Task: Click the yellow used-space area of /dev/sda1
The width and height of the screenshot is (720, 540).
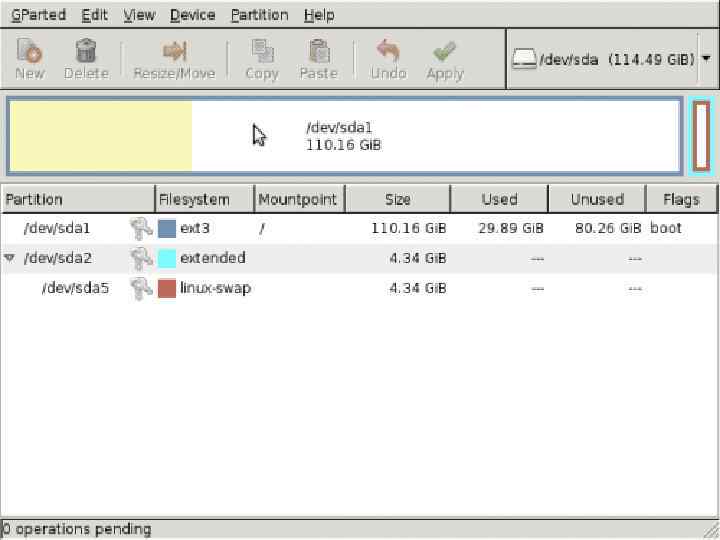Action: pos(101,136)
